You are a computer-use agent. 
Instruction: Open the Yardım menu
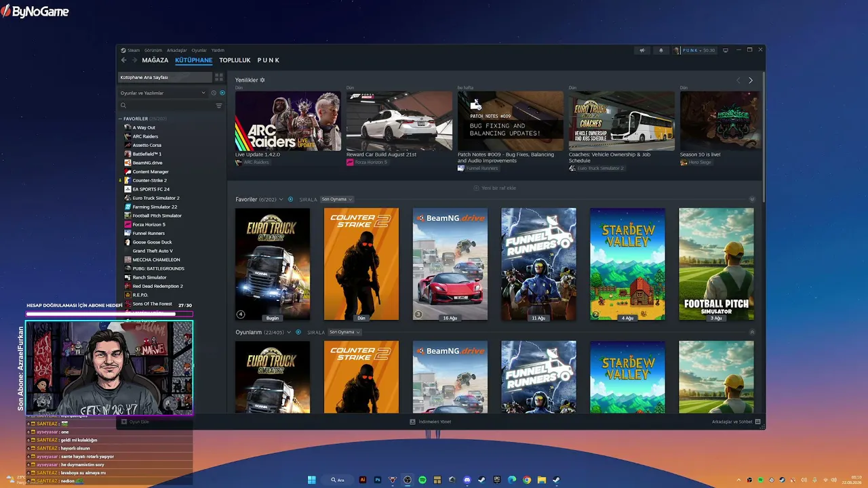[218, 50]
